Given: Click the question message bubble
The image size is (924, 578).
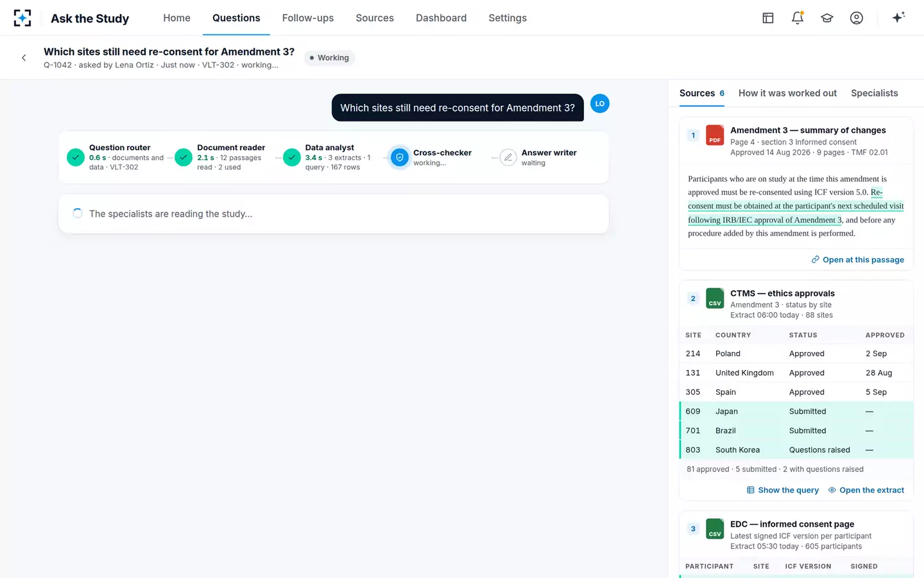Looking at the screenshot, I should (458, 108).
